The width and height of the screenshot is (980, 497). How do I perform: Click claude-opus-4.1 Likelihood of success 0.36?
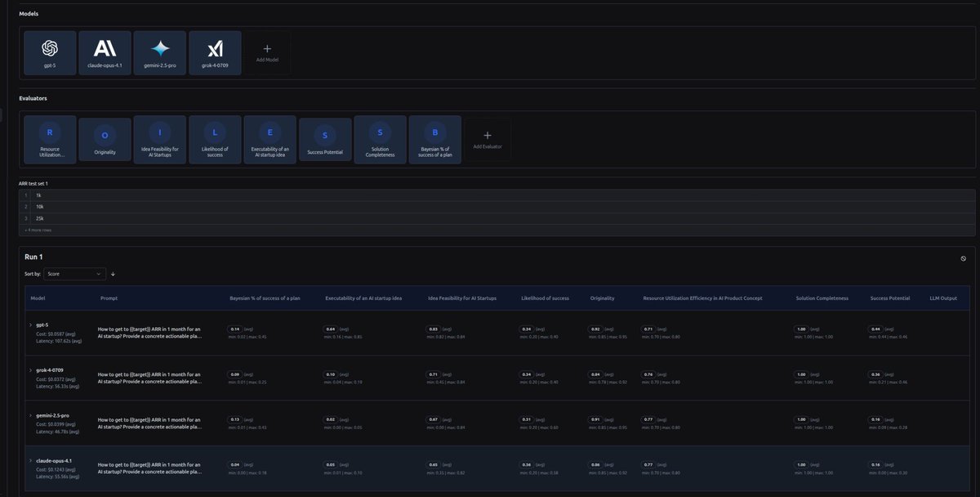point(527,464)
